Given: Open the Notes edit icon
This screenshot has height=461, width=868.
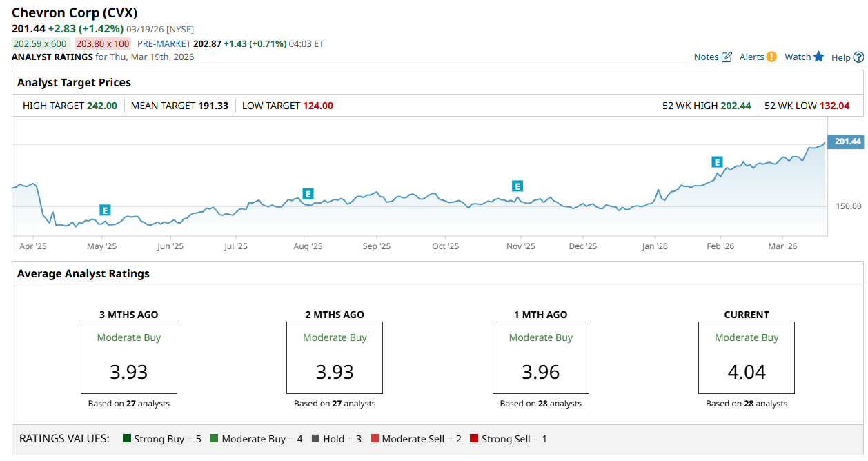Looking at the screenshot, I should point(727,57).
